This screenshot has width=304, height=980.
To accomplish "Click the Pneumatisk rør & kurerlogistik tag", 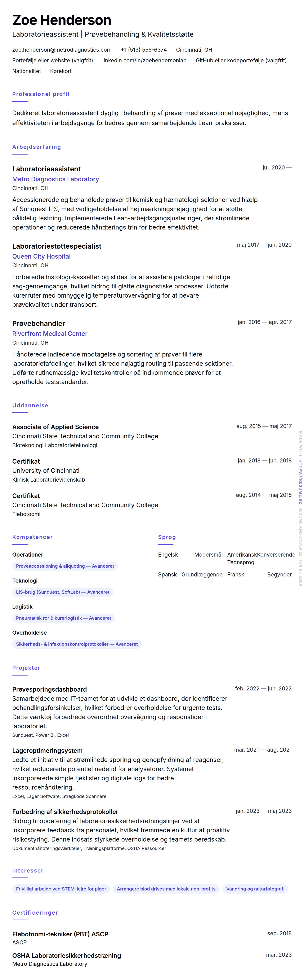I will coord(63,618).
